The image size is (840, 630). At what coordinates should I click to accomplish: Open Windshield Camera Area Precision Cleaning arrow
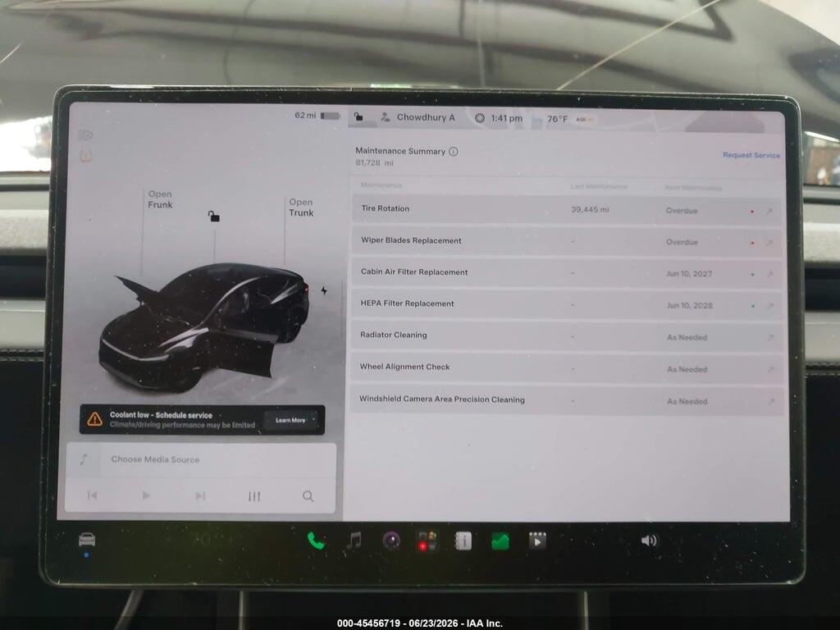(771, 400)
